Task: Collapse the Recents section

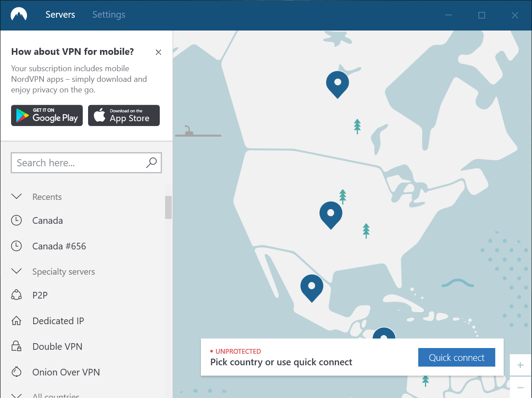Action: pyautogui.click(x=16, y=196)
